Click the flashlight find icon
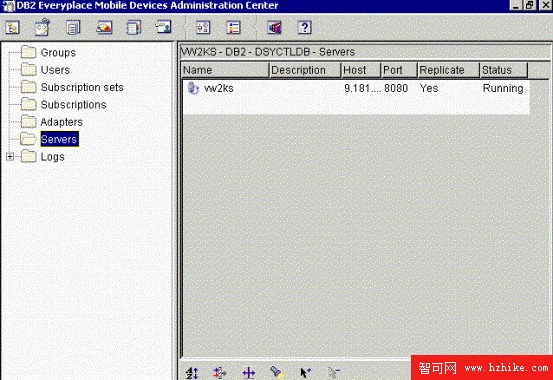Screen dimensions: 553x380 point(277,372)
